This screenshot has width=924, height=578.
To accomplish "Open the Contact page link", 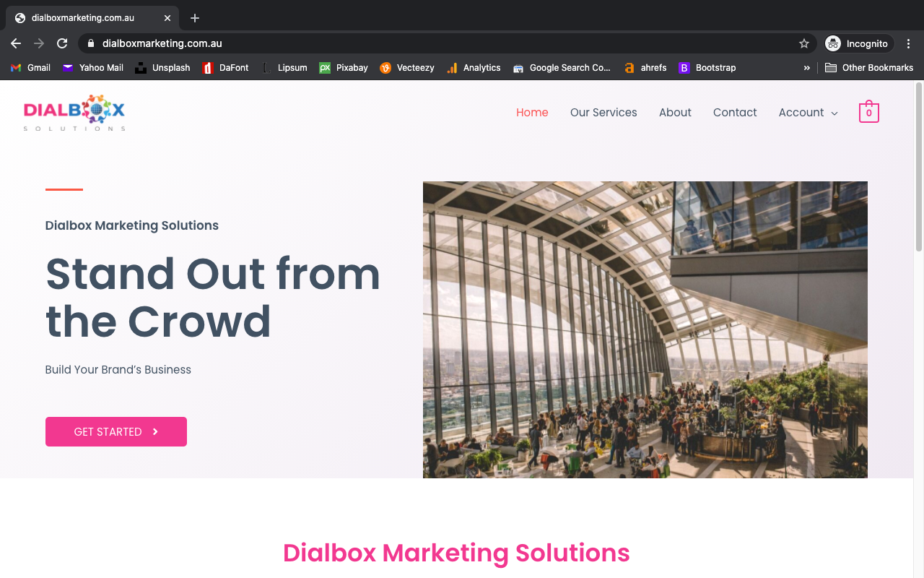I will point(735,112).
